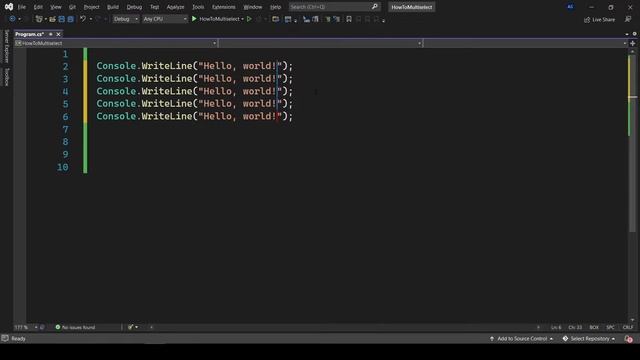Expand the undo history dropdown arrow
640x360 pixels.
click(91, 19)
